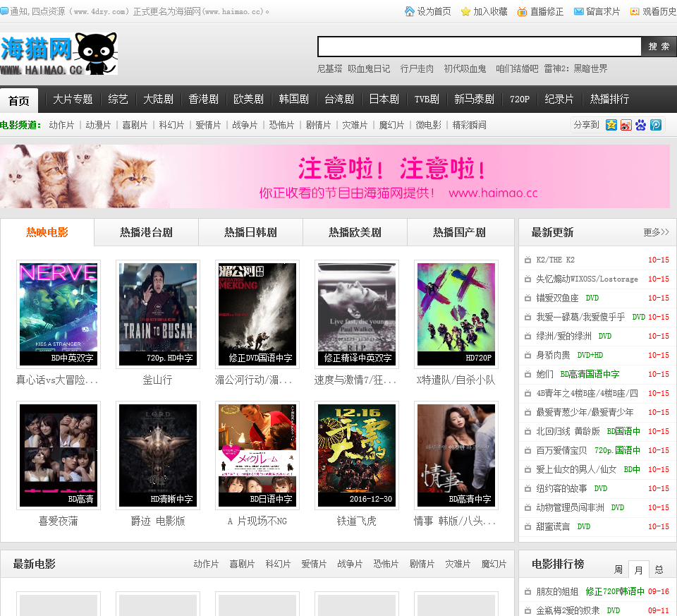Click 雷神2：黑暗世界 hot search
This screenshot has height=616, width=677.
575,68
